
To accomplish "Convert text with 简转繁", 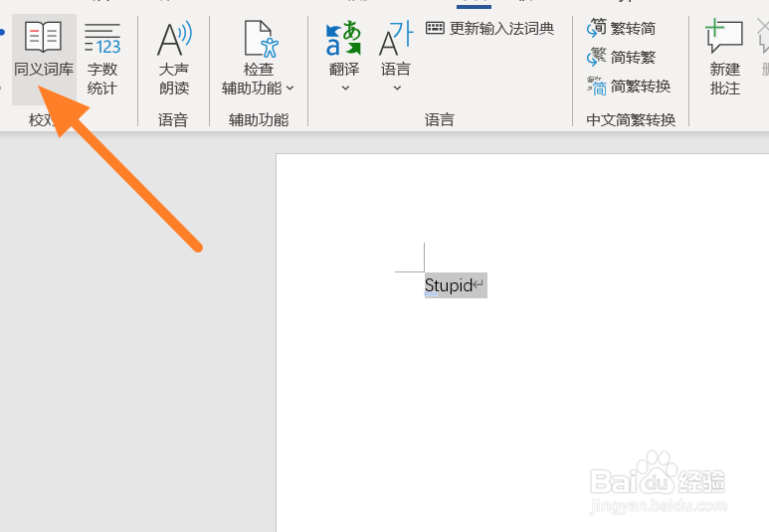I will coord(621,57).
